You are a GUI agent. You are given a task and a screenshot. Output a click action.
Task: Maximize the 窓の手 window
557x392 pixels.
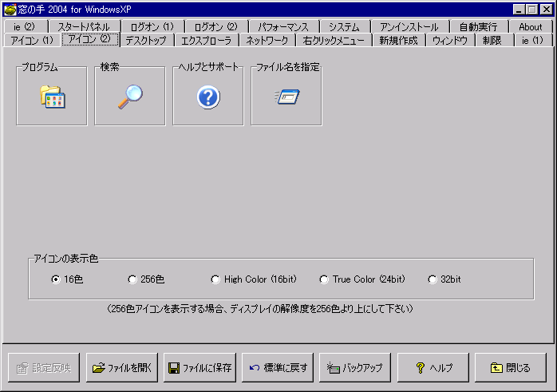click(x=531, y=10)
